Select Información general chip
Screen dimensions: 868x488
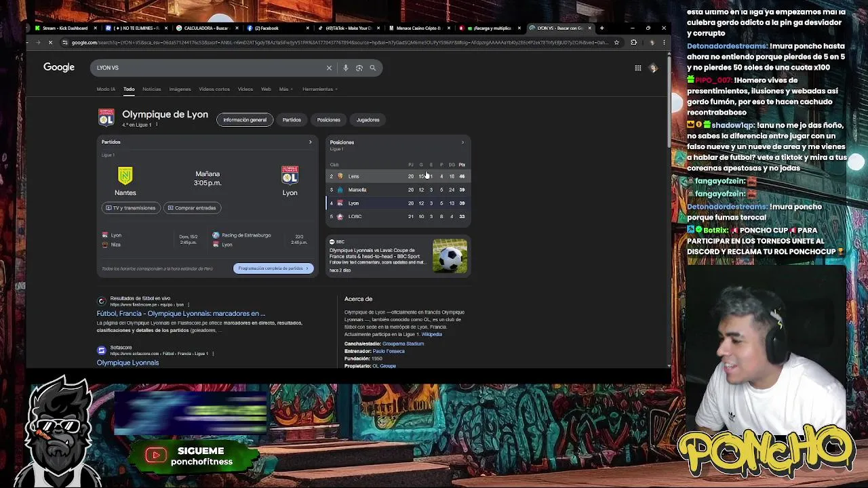tap(245, 120)
